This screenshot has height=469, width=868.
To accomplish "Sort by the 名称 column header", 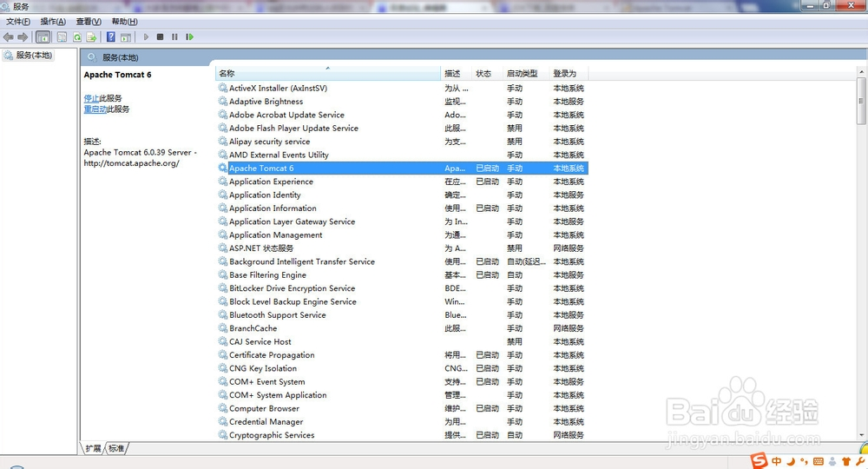I will tap(328, 73).
